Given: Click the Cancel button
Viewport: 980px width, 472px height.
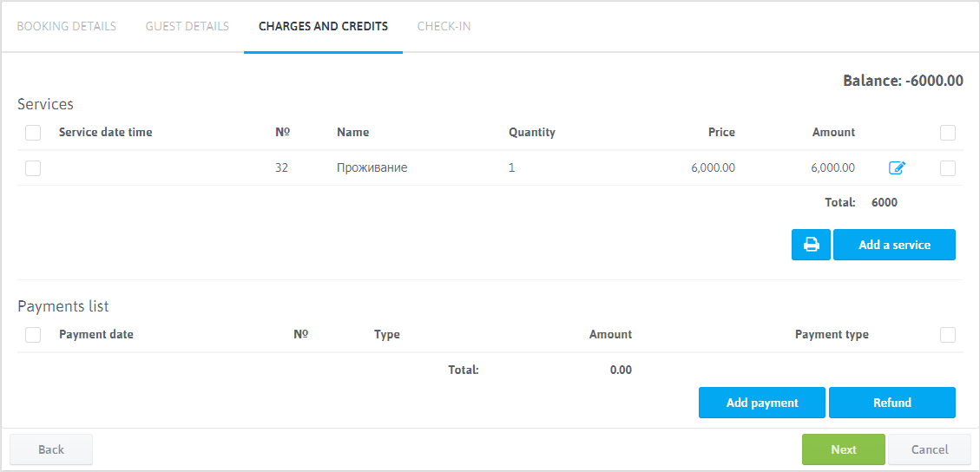Looking at the screenshot, I should [x=929, y=449].
